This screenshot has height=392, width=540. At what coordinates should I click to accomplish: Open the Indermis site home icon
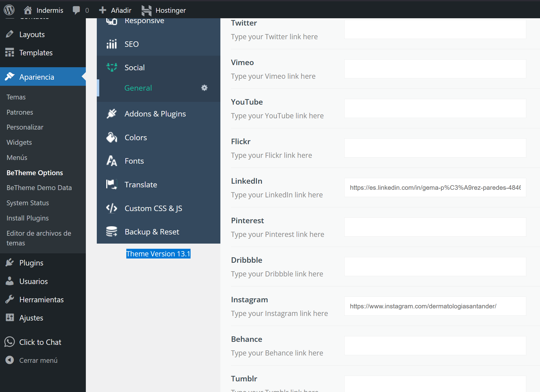coord(28,10)
